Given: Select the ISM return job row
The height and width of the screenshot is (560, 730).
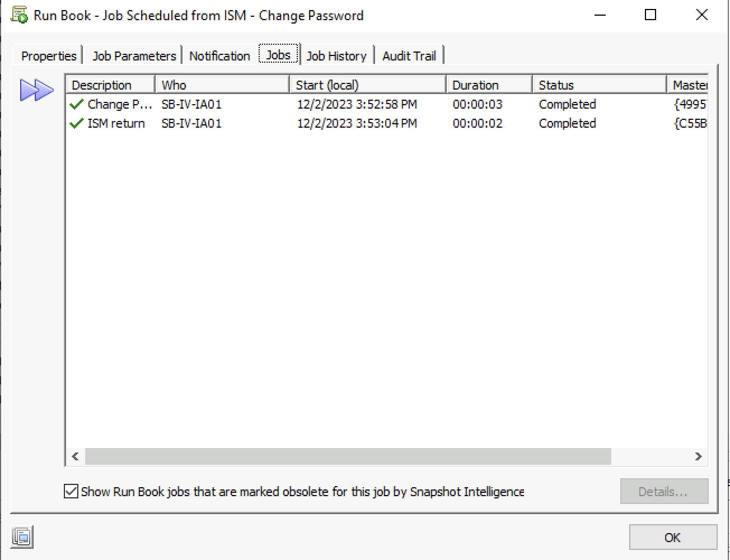Looking at the screenshot, I should [387, 123].
